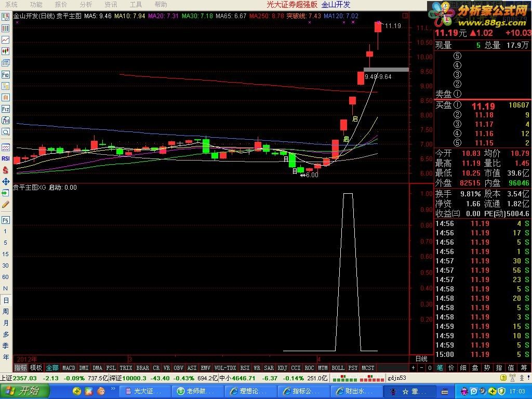Switch to 5-minute period

point(5,243)
